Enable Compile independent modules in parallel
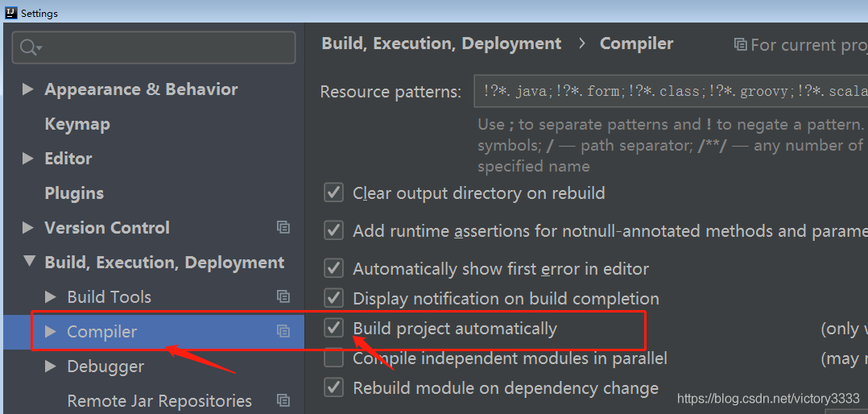Screen dimensions: 868x414 (334, 358)
